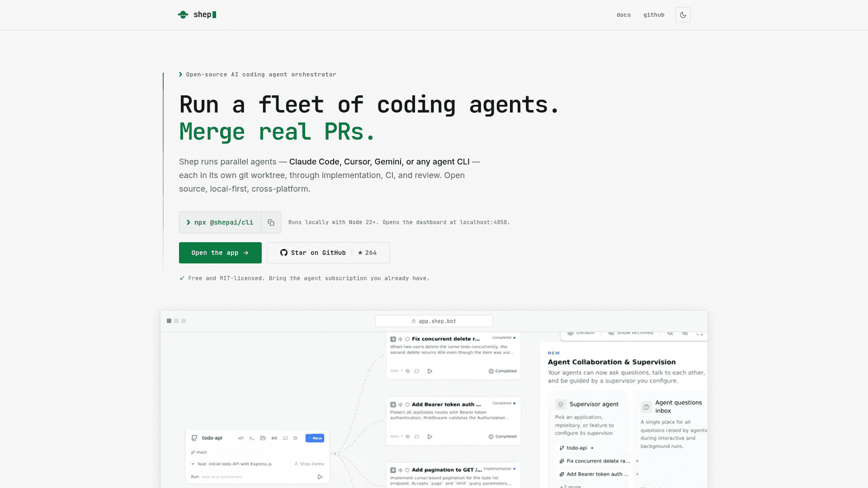
Task: Click the shep sheep logo
Action: click(x=183, y=15)
